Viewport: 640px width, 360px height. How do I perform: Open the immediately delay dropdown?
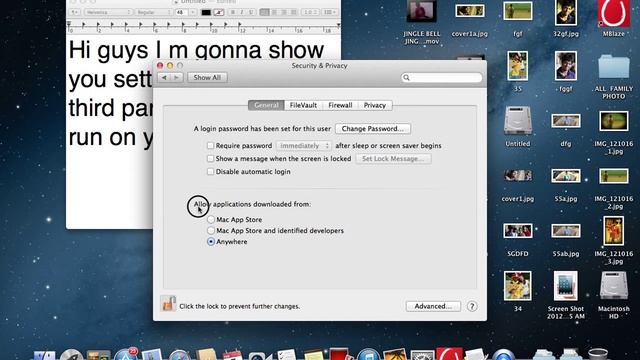pos(303,146)
